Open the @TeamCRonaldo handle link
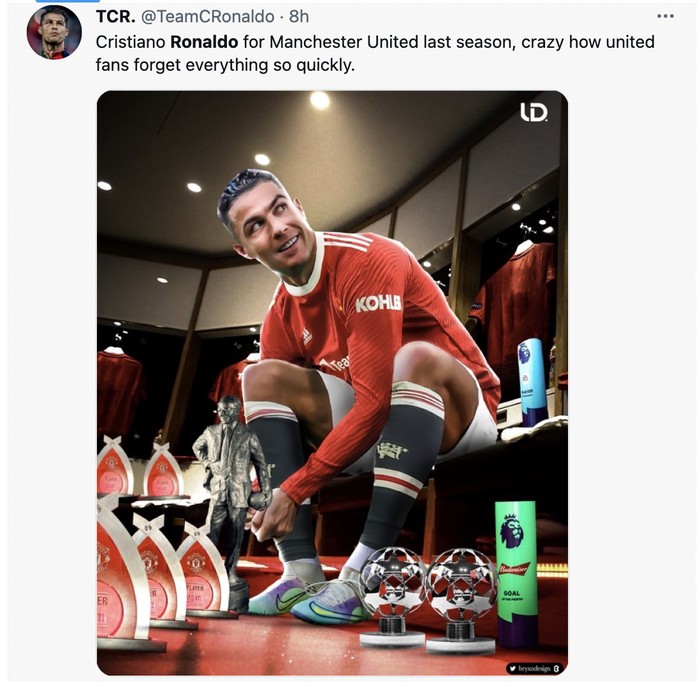 (x=208, y=17)
